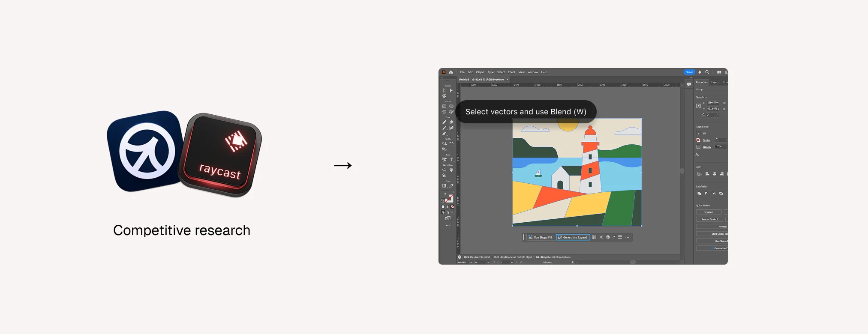Select the Direct Selection (solid arrow) tool
Image resolution: width=868 pixels, height=334 pixels.
coord(451,90)
